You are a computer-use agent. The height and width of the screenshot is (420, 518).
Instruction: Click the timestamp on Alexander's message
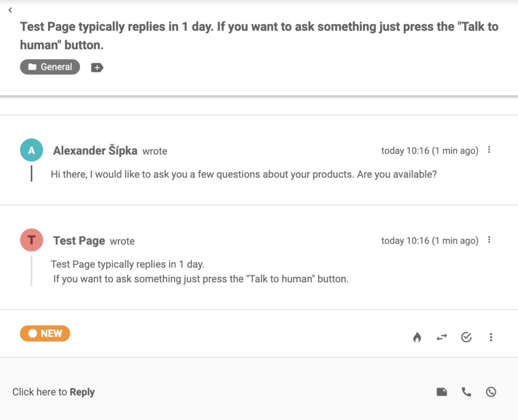pyautogui.click(x=429, y=151)
